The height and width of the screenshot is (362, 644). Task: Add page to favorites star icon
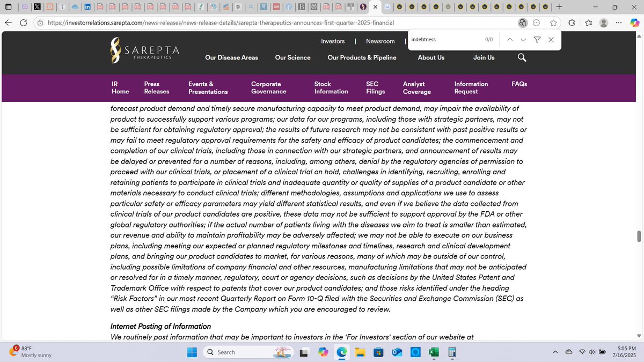tap(553, 23)
